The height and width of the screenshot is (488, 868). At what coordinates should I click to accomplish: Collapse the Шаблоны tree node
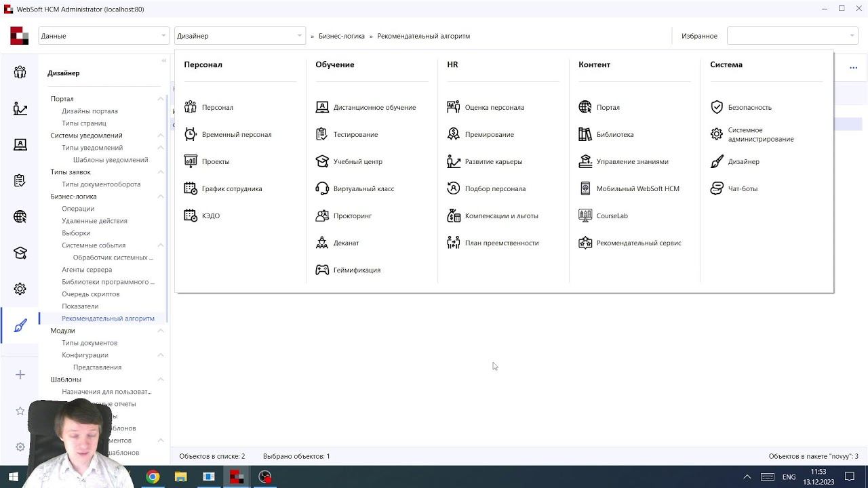[161, 380]
